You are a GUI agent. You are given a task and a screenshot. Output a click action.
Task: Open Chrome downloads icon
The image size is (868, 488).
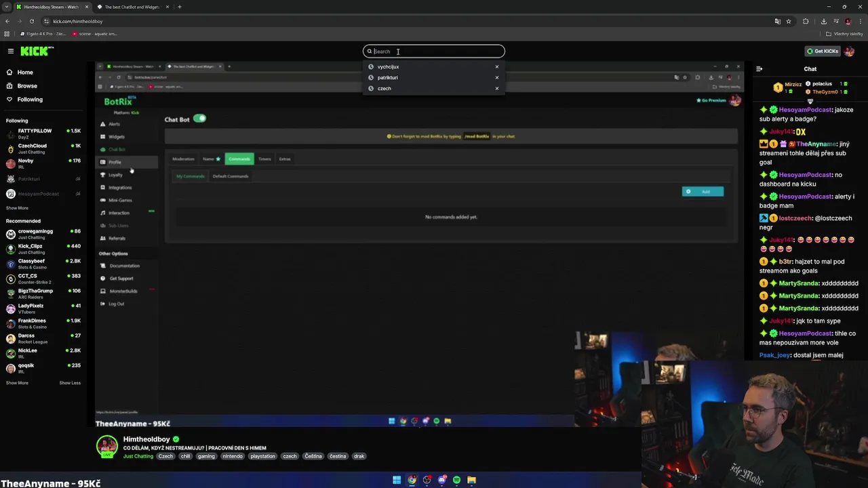pos(823,21)
